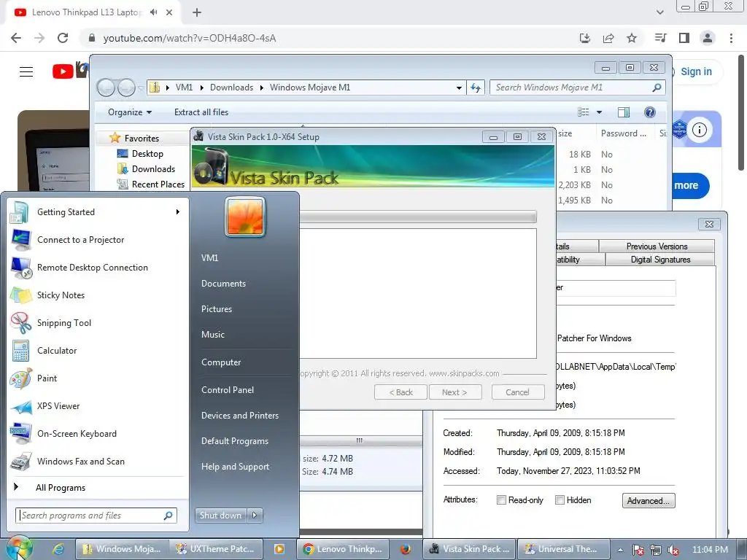Open Internet Explorer from taskbar

click(58, 549)
